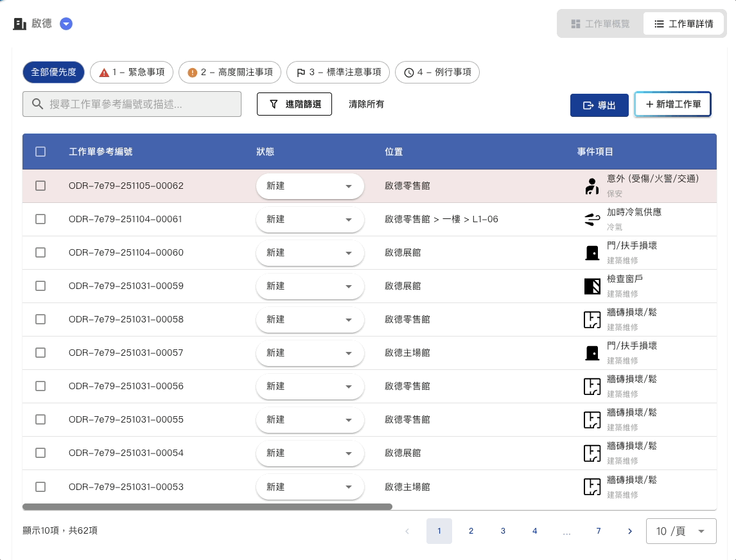The height and width of the screenshot is (560, 736).
Task: Click 清除所有 to clear filters
Action: point(367,104)
